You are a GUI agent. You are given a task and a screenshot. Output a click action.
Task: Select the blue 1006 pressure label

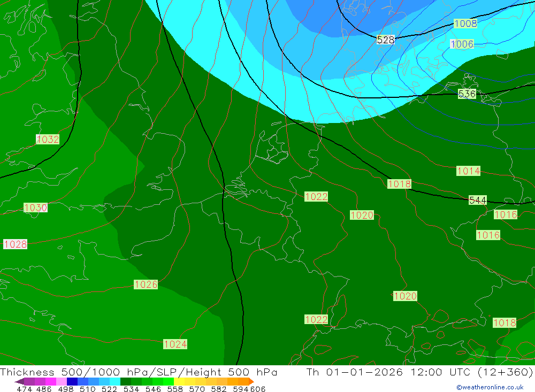tap(462, 44)
